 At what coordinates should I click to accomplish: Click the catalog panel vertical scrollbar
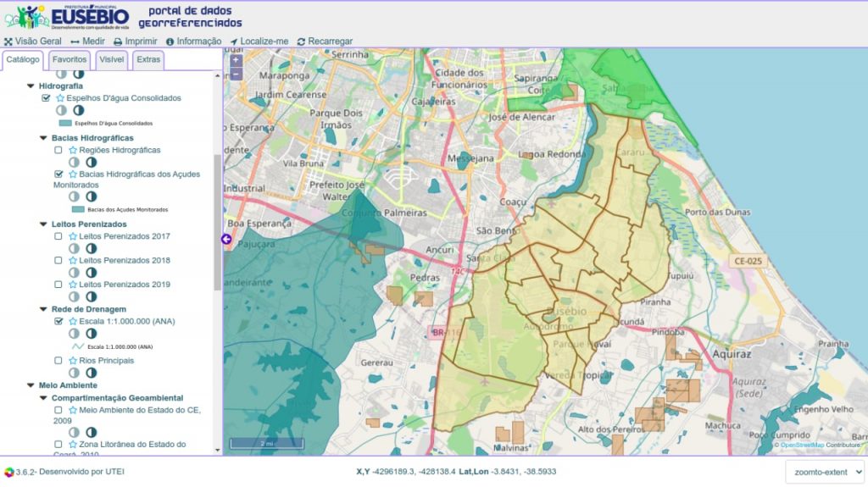click(x=217, y=221)
